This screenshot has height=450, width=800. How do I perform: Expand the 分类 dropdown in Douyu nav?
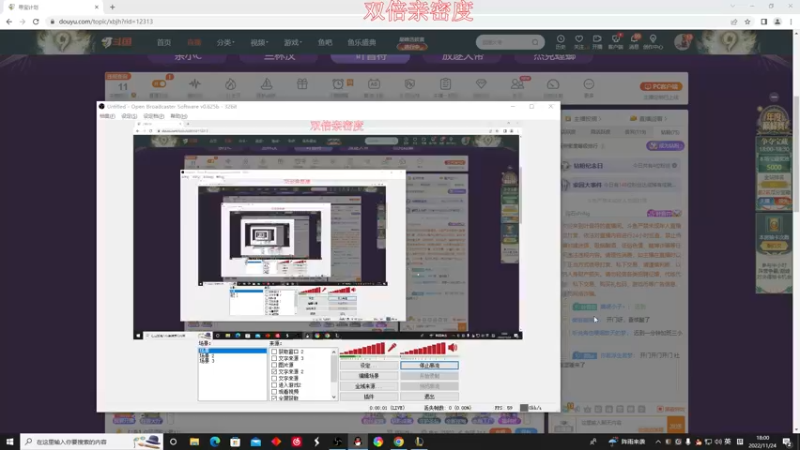(x=225, y=42)
